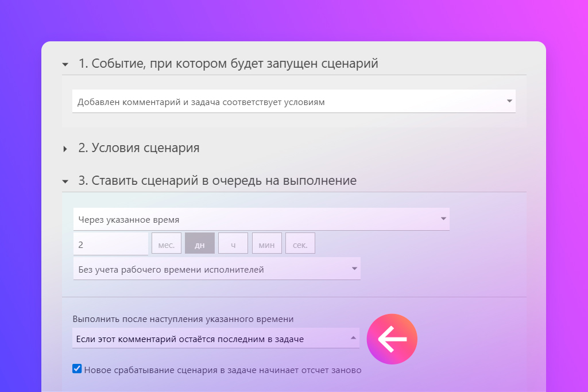The height and width of the screenshot is (392, 588).
Task: Click the '2. Условия сценария' heading text
Action: [x=139, y=148]
